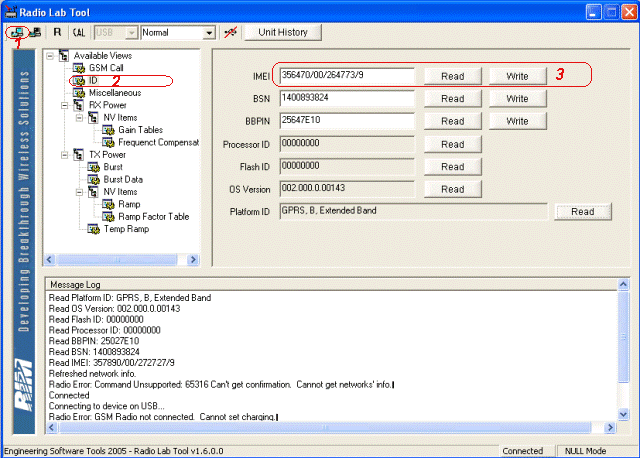Open the Unit History window
Viewport: 640px width, 458px height.
283,32
